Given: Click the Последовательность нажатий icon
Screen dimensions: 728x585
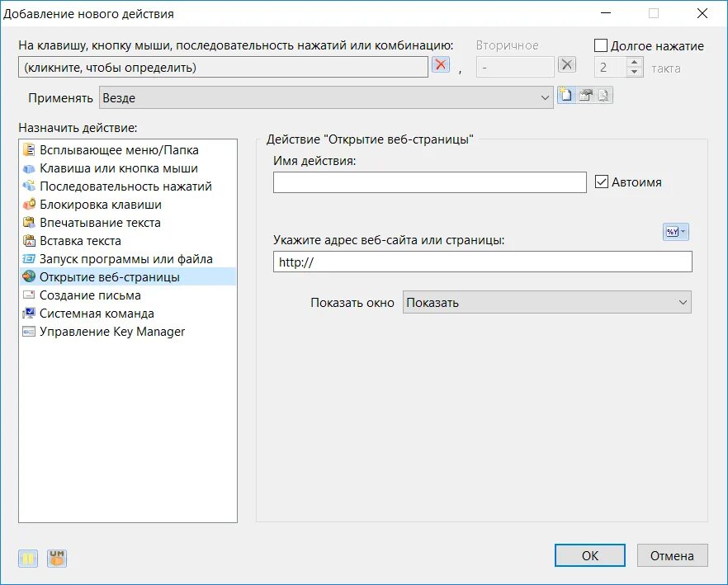Looking at the screenshot, I should pyautogui.click(x=29, y=186).
